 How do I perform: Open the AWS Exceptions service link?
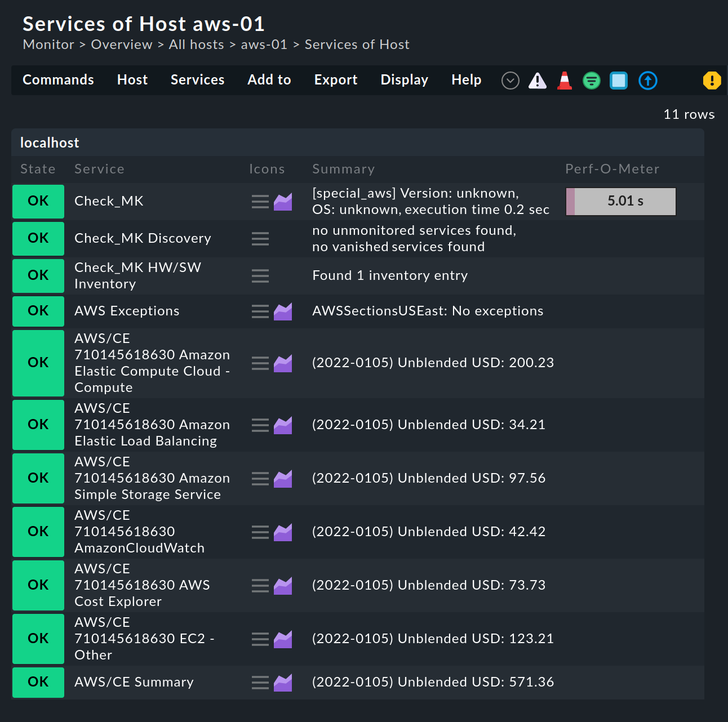click(x=127, y=311)
